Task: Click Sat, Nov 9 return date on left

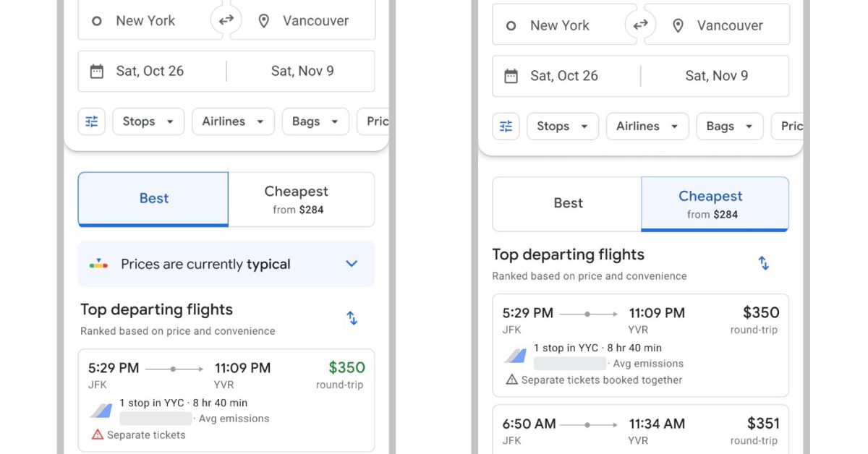Action: [x=302, y=71]
